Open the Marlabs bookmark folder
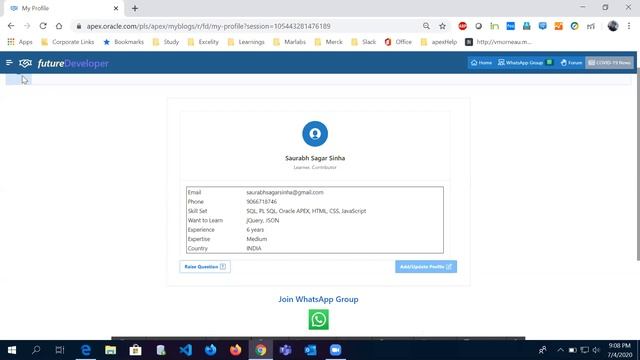Viewport: 640px width, 360px height. click(289, 42)
